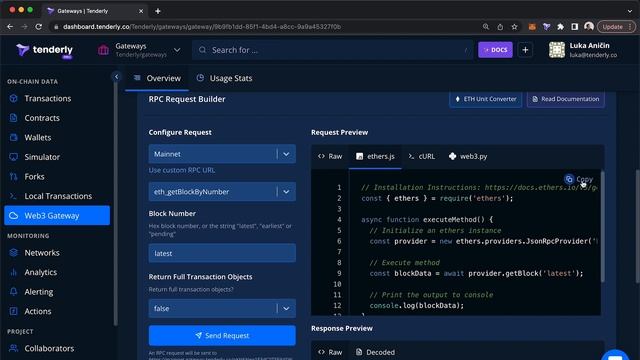Click the browser back arrow
This screenshot has height=360, width=640.
[10, 27]
